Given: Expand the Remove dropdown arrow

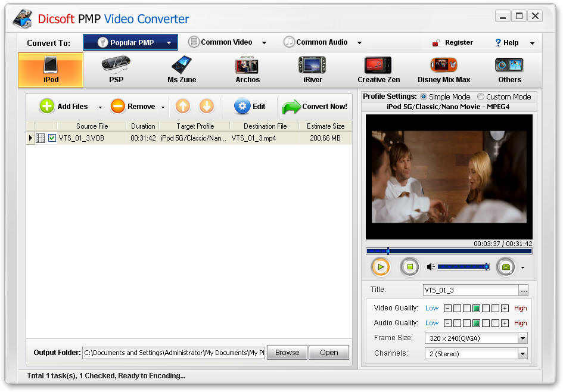Looking at the screenshot, I should 163,107.
